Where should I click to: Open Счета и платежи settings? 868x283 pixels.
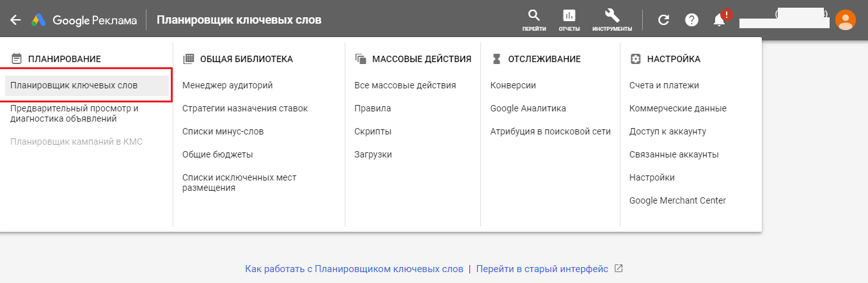click(664, 85)
